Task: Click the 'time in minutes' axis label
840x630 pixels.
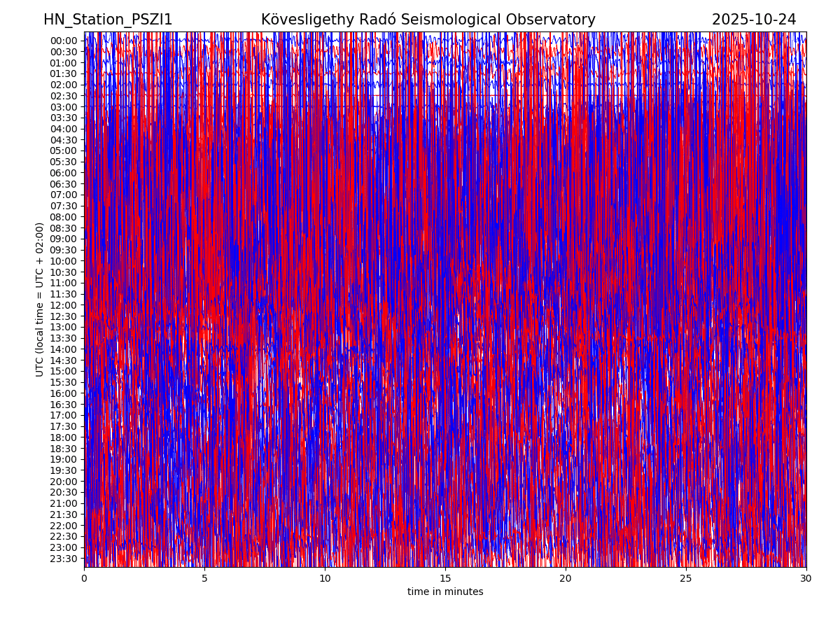Action: tap(445, 591)
